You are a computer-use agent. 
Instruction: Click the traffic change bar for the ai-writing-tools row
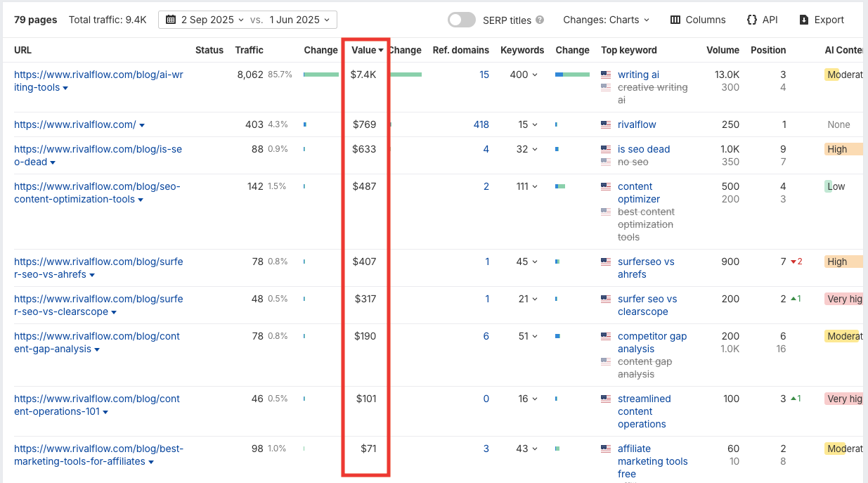[321, 73]
